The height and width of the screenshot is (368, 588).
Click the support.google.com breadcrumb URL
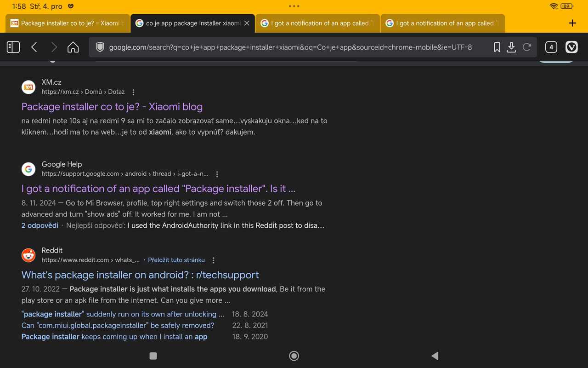click(125, 174)
